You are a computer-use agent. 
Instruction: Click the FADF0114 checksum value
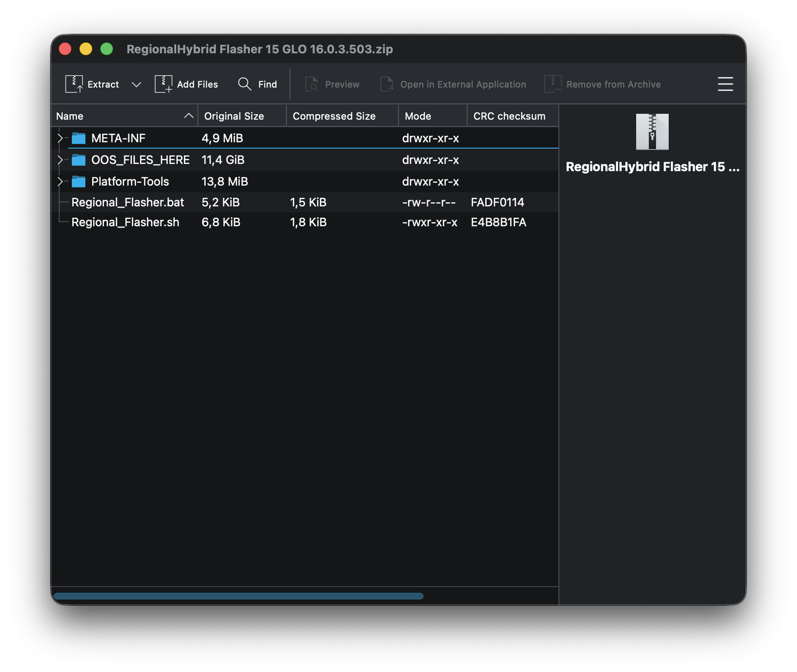point(497,202)
